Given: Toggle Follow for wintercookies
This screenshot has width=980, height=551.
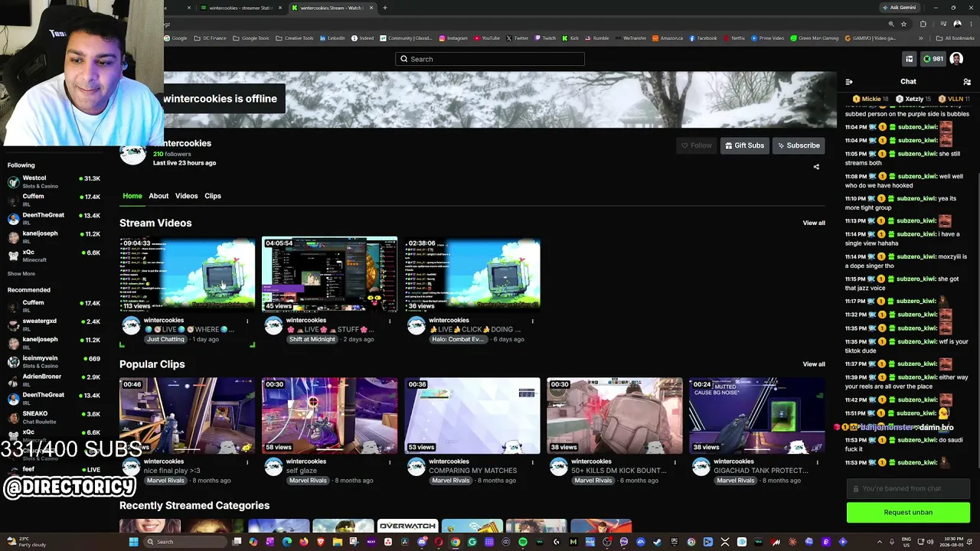Looking at the screenshot, I should [x=696, y=145].
